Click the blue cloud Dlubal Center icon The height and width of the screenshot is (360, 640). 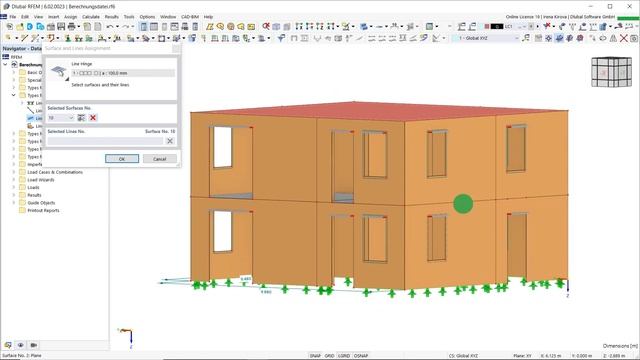(30, 27)
